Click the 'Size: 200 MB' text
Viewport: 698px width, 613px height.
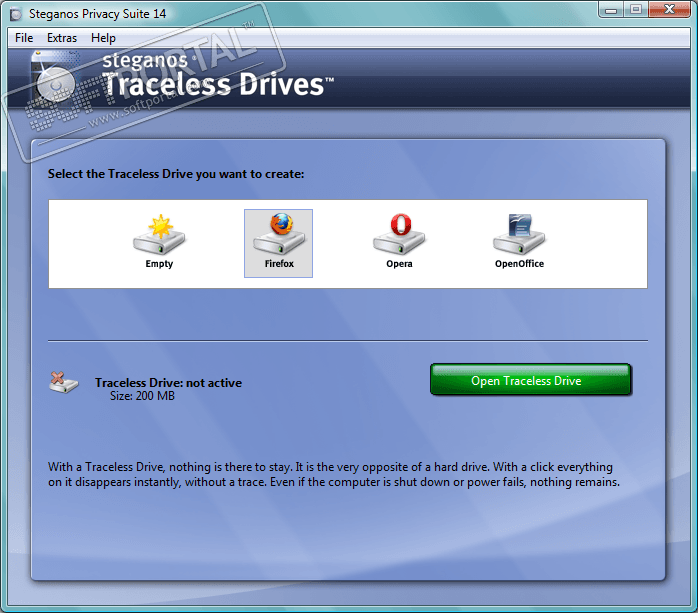142,396
